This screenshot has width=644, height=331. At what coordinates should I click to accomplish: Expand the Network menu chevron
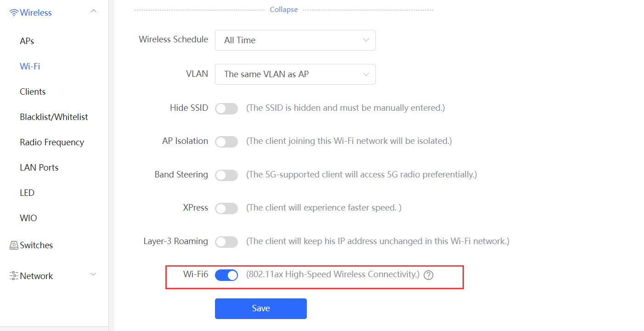click(93, 275)
